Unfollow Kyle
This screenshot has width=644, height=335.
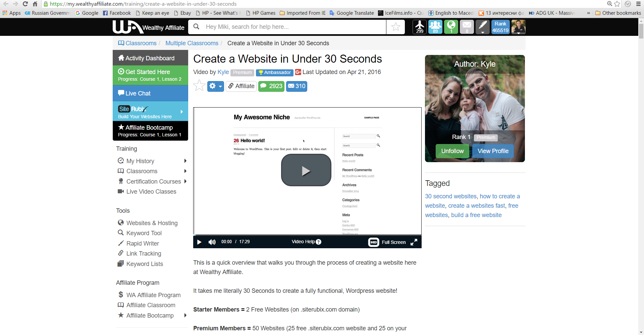pos(452,151)
